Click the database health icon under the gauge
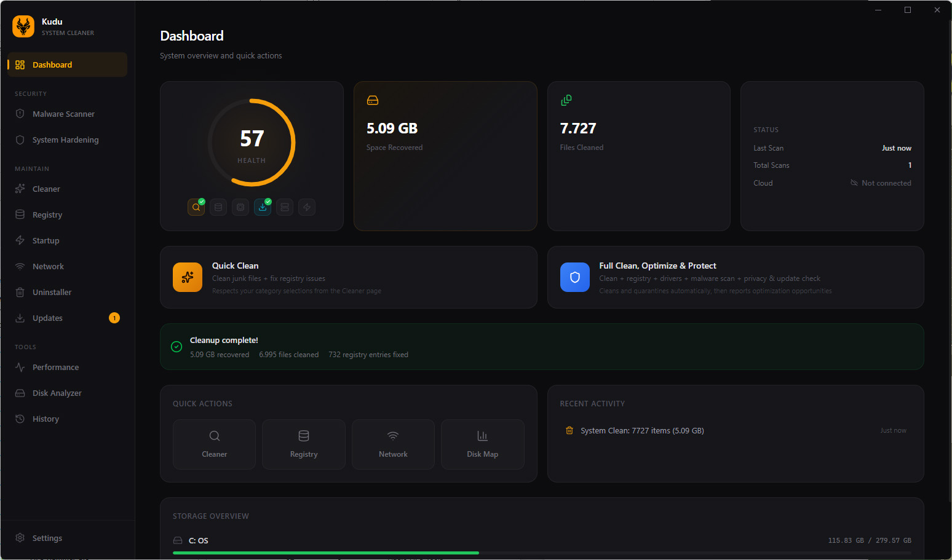 [x=218, y=208]
